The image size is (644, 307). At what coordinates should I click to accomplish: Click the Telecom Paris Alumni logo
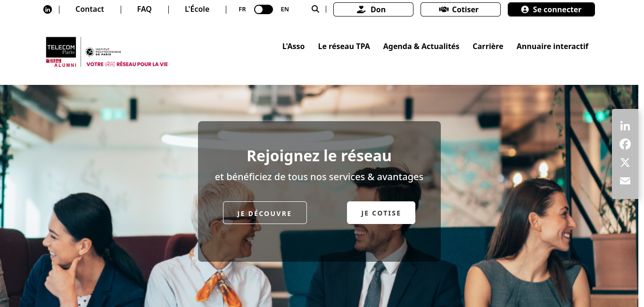click(x=61, y=52)
